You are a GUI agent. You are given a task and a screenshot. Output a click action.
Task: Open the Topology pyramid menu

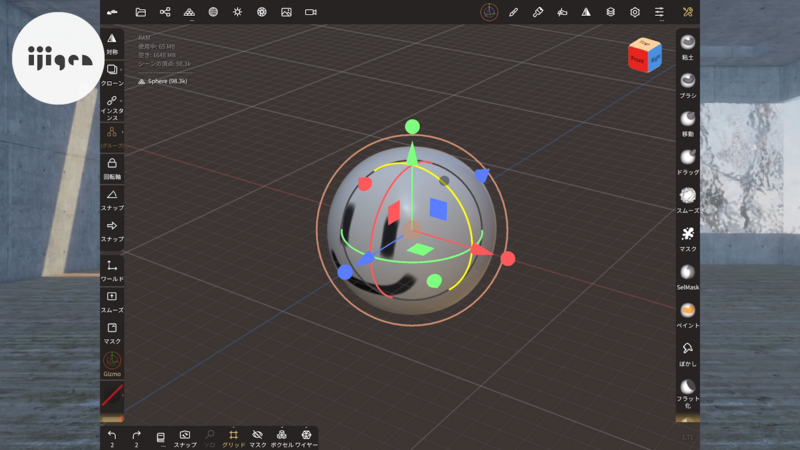(x=189, y=12)
